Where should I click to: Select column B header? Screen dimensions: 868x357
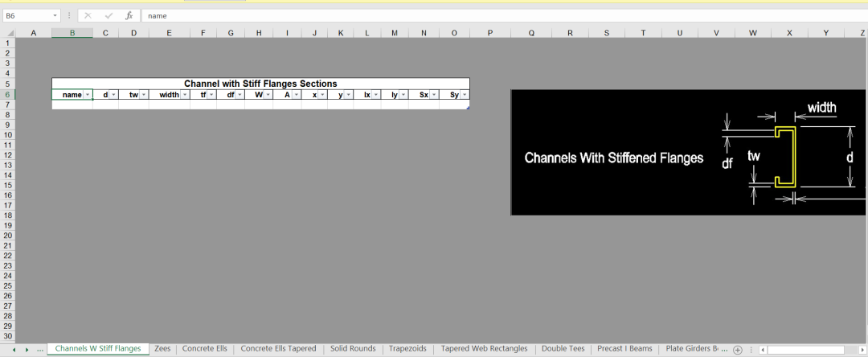click(72, 33)
